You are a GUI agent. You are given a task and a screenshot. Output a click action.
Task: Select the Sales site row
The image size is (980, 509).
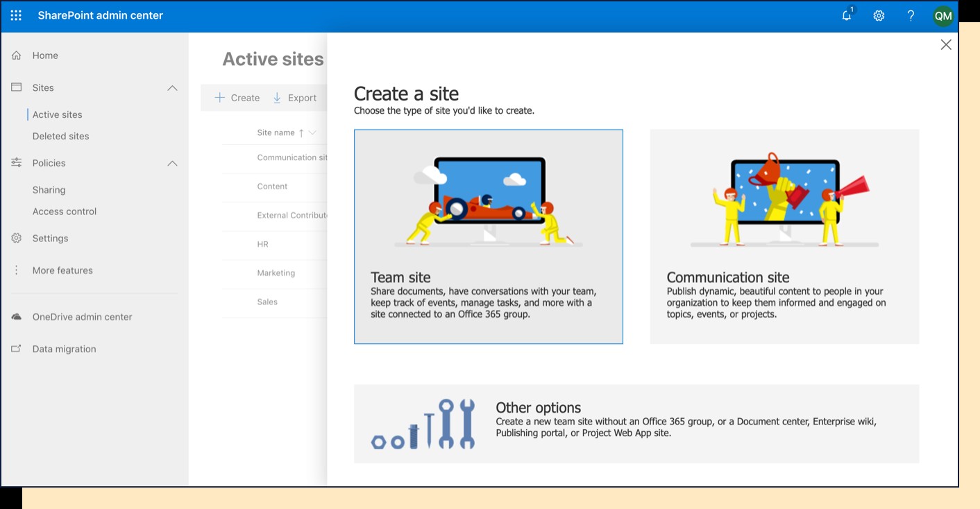[275, 302]
